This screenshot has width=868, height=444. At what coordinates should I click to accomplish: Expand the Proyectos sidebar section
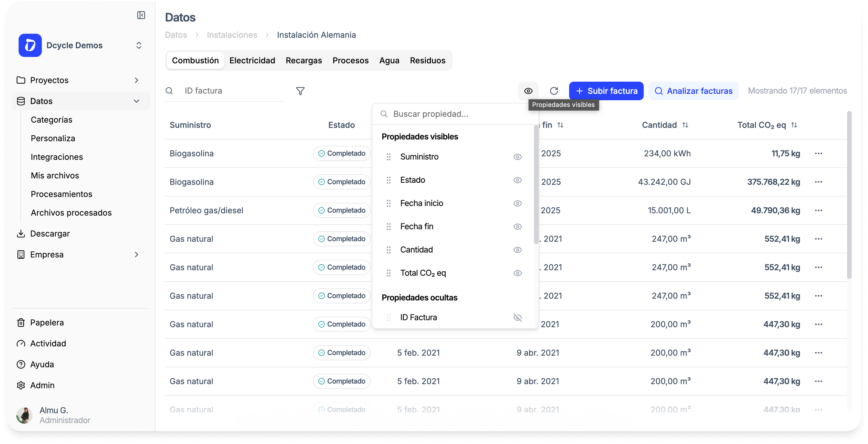(136, 80)
